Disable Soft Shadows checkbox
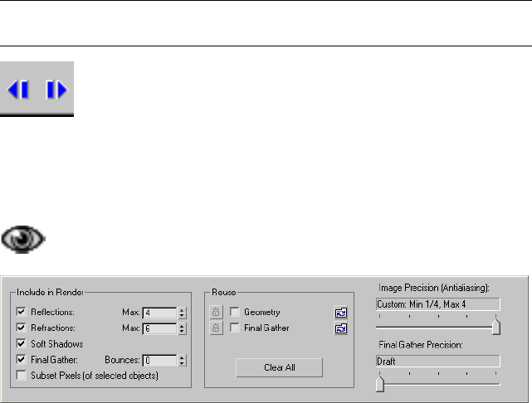Viewport: 532px width, 403px height. point(21,343)
